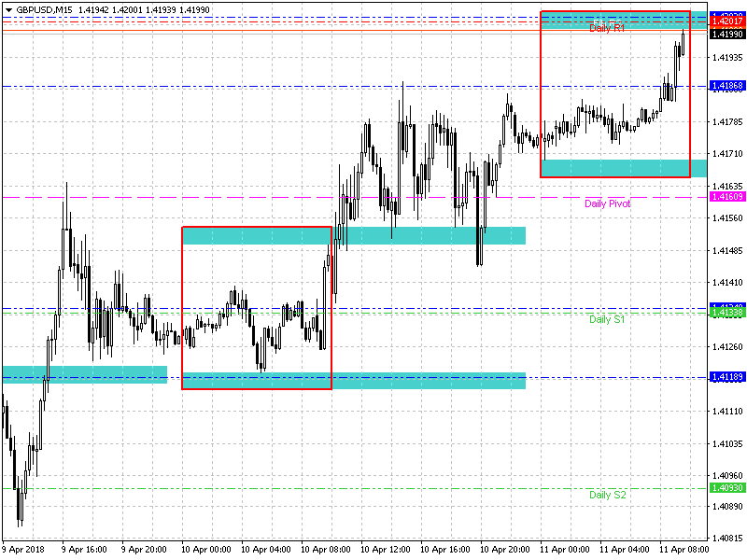747x560 pixels.
Task: Select the cyan zone below Daily Pivot line
Action: (x=430, y=235)
